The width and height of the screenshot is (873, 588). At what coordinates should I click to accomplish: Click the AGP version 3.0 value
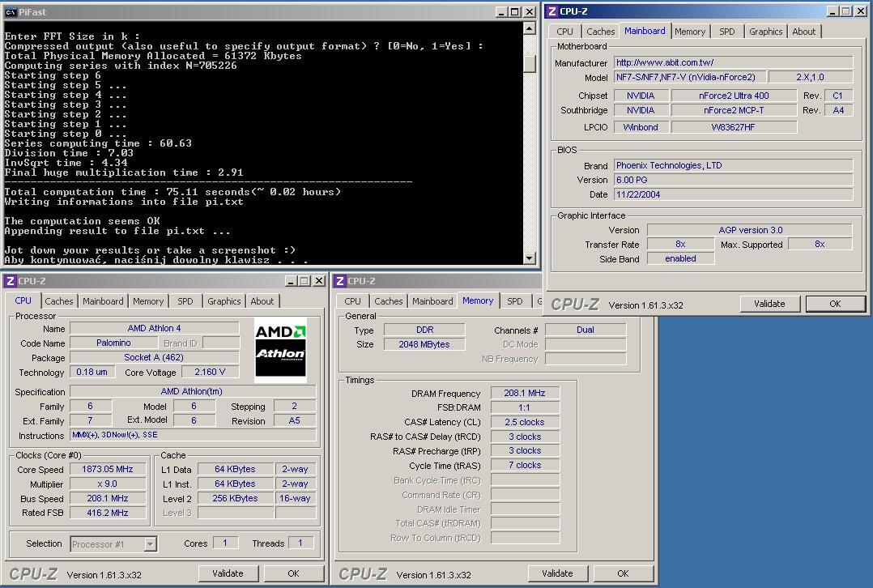click(750, 229)
